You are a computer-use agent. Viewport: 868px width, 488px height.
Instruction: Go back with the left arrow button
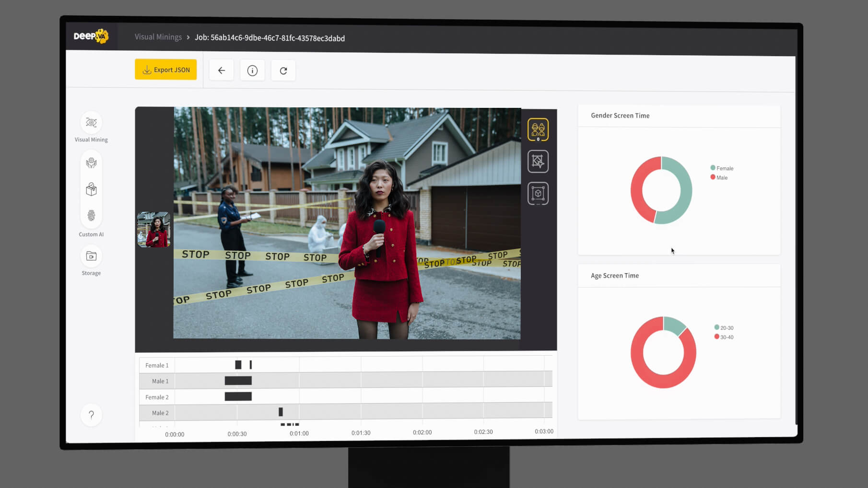pos(222,70)
